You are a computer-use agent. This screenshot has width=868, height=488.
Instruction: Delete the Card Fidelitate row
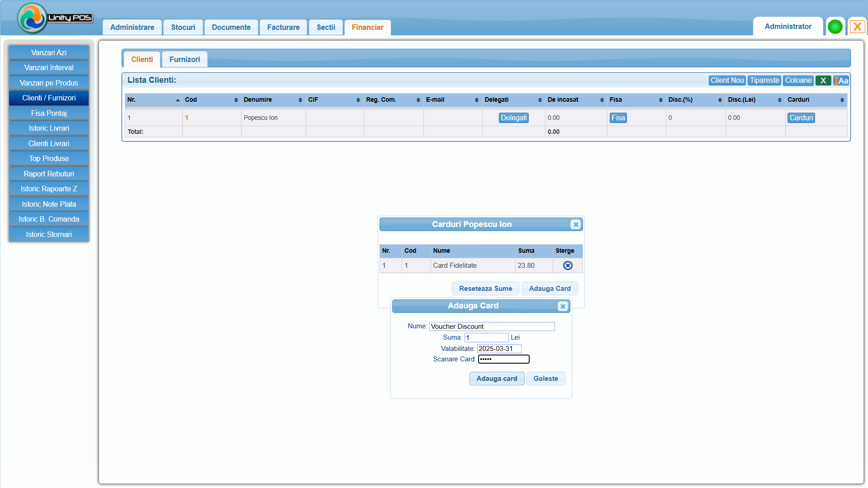tap(567, 265)
